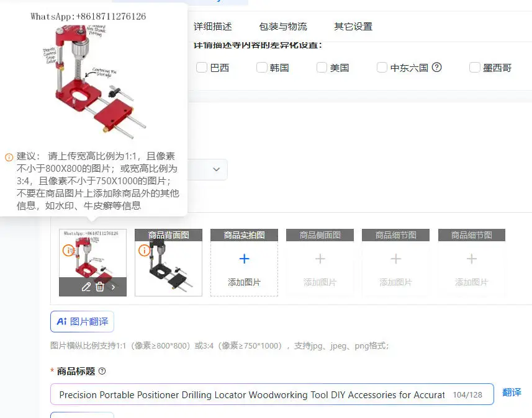The width and height of the screenshot is (532, 418).
Task: Click plus icon under 商品实拍图
Action: (x=245, y=259)
